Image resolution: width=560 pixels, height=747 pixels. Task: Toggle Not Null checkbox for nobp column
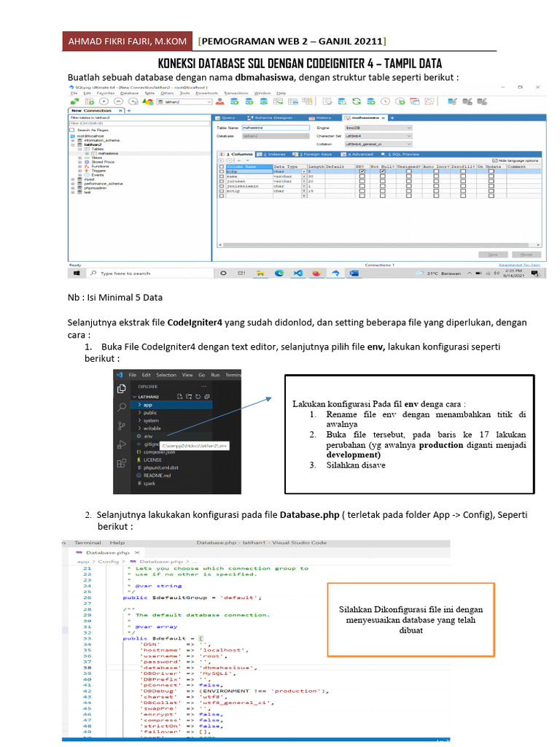[x=382, y=171]
